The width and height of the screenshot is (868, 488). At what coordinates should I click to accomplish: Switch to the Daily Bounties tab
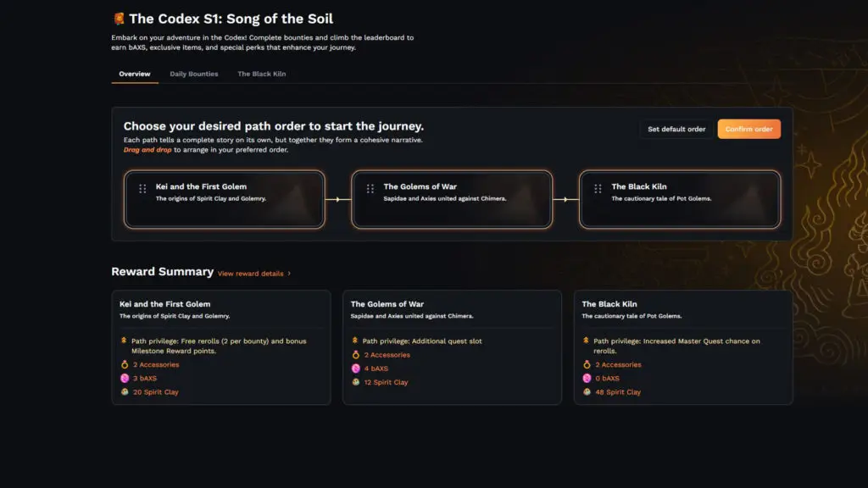pos(193,74)
